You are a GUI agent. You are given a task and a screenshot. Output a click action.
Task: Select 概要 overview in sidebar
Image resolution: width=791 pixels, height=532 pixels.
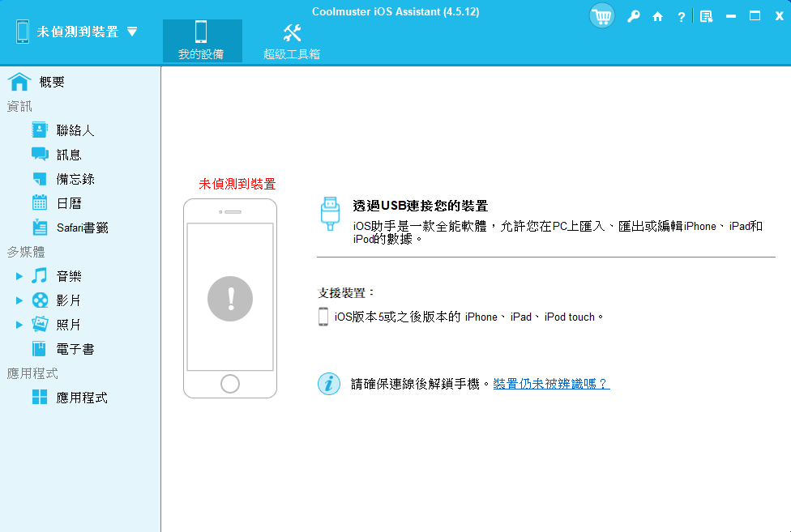51,82
